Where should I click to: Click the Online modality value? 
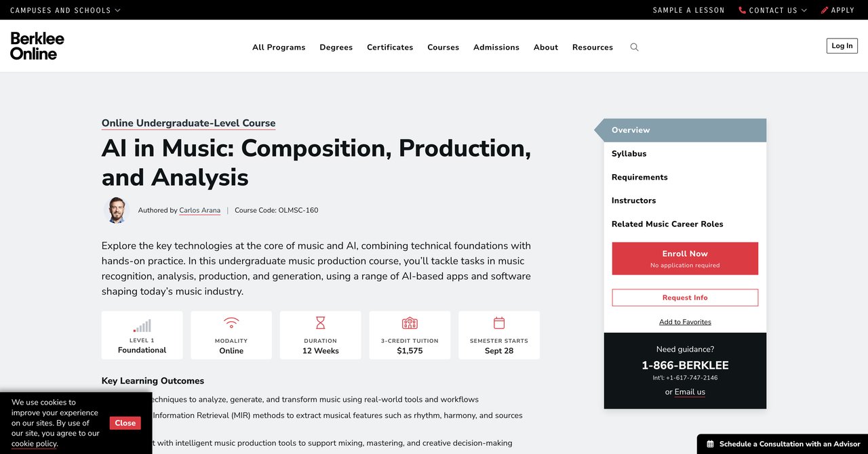pos(231,351)
